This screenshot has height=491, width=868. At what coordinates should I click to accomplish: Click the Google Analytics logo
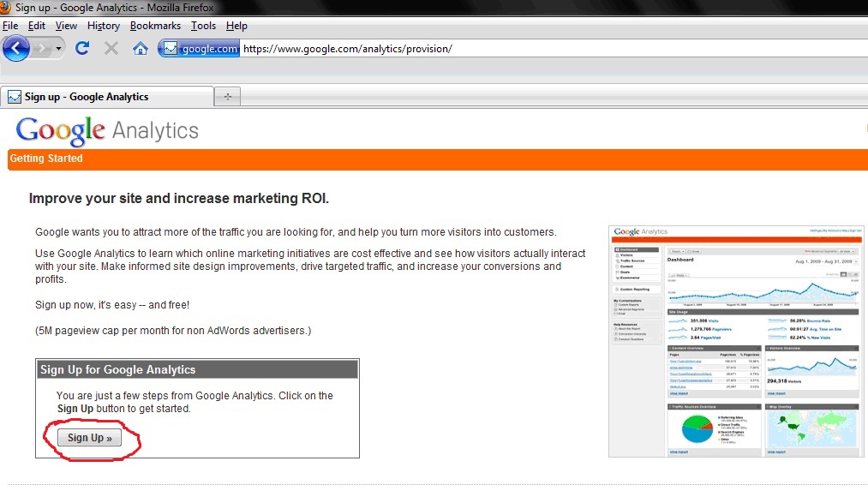(107, 131)
